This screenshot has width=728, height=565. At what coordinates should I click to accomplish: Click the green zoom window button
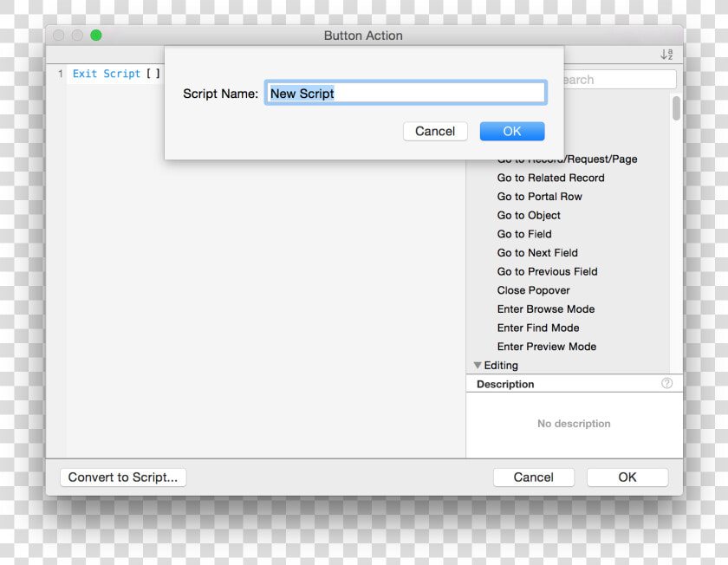pyautogui.click(x=96, y=36)
